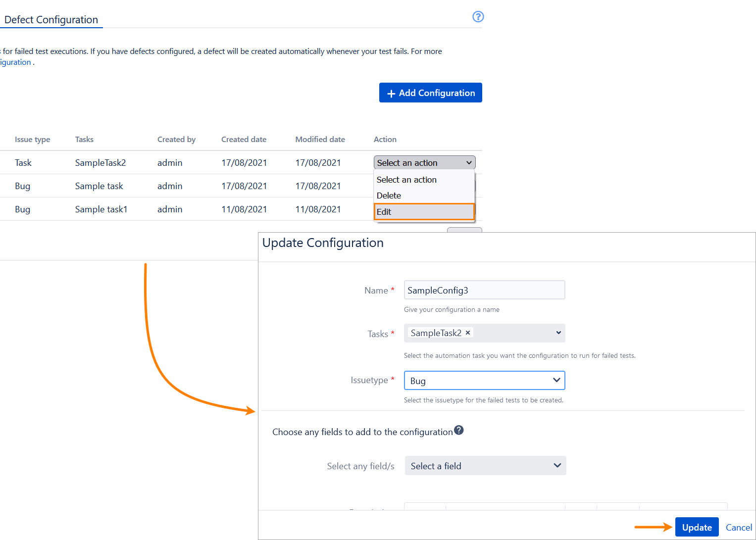Viewport: 756px width, 540px height.
Task: Choose Edit from the action menu
Action: [424, 212]
